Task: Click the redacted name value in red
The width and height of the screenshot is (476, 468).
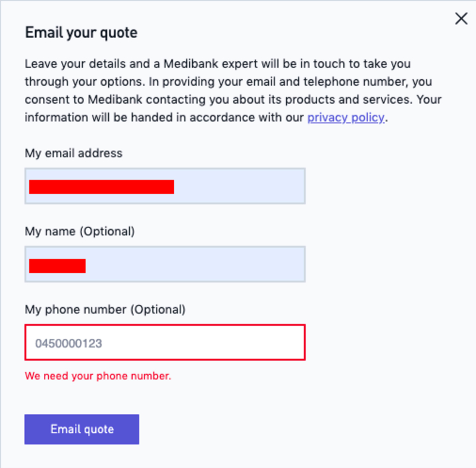Action: pos(57,266)
